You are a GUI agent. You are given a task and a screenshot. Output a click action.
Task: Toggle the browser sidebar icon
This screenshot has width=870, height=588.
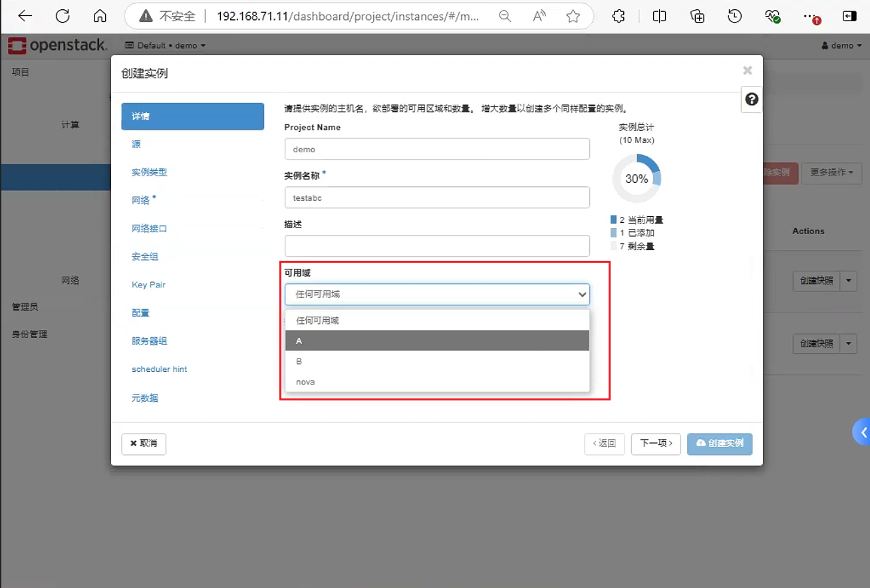coord(849,17)
